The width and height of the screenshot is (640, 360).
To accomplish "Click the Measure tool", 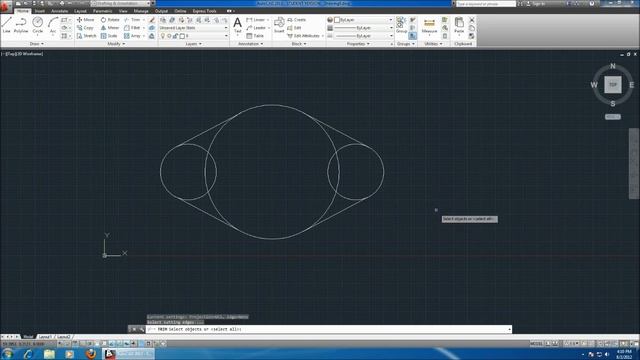I will pos(429,25).
